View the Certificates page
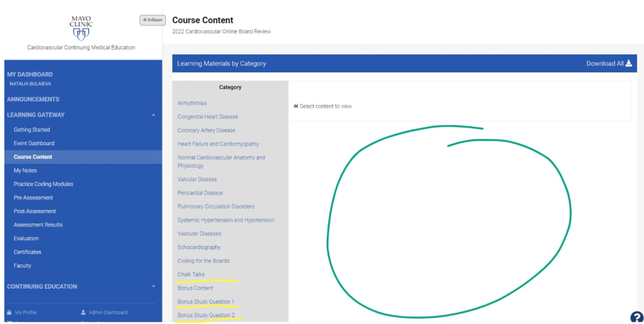The width and height of the screenshot is (644, 324). pyautogui.click(x=28, y=252)
